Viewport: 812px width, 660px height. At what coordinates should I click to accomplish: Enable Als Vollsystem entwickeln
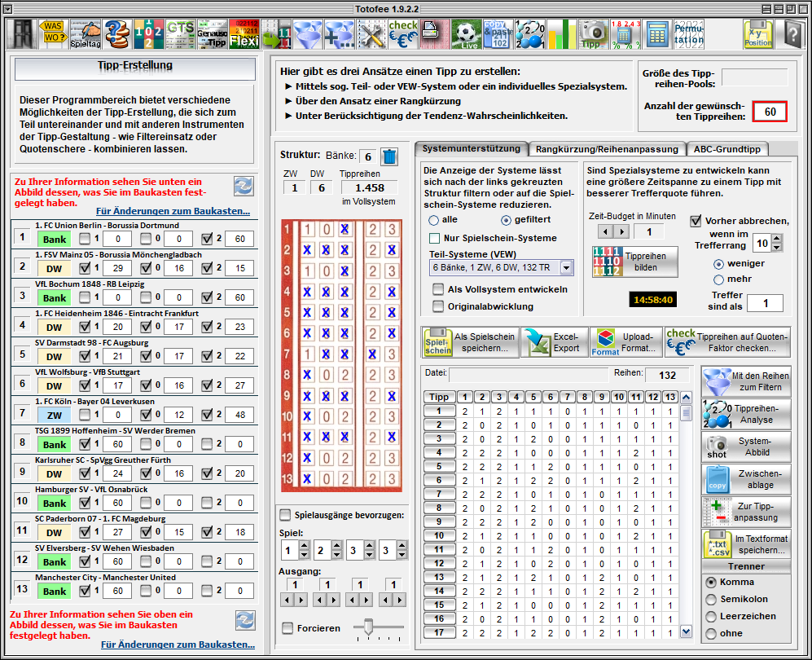[438, 289]
